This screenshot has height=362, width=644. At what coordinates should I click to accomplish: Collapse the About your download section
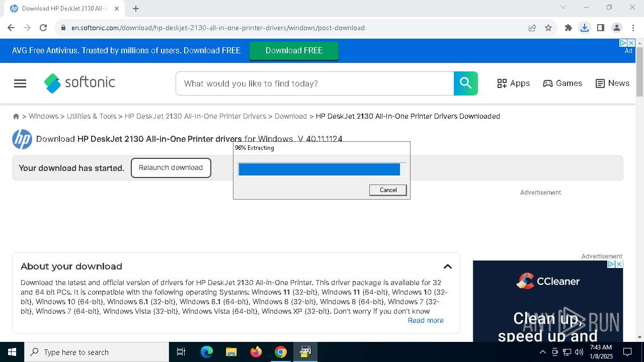[447, 266]
